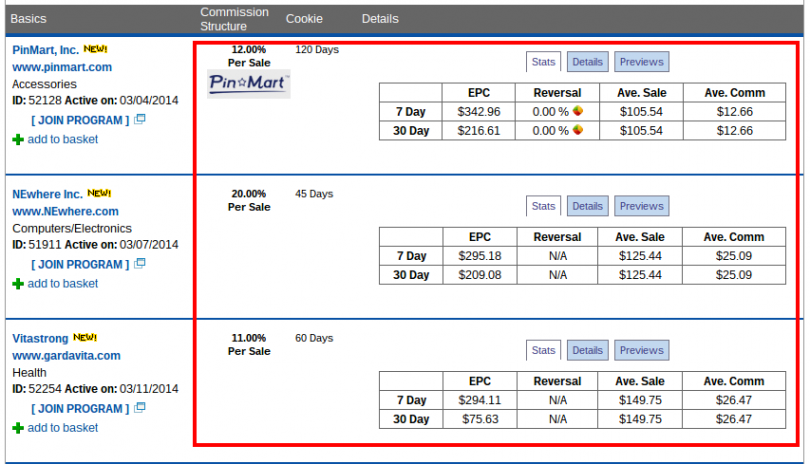Open the Previews tab for PinMart

[x=642, y=61]
